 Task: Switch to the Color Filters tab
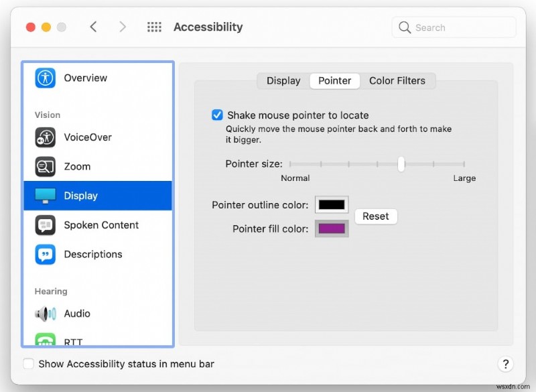point(397,81)
